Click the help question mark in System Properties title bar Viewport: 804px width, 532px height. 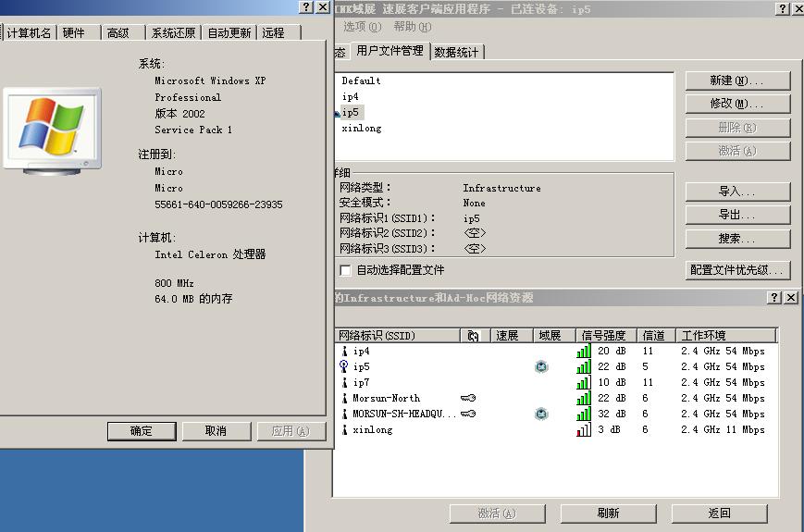pos(306,6)
